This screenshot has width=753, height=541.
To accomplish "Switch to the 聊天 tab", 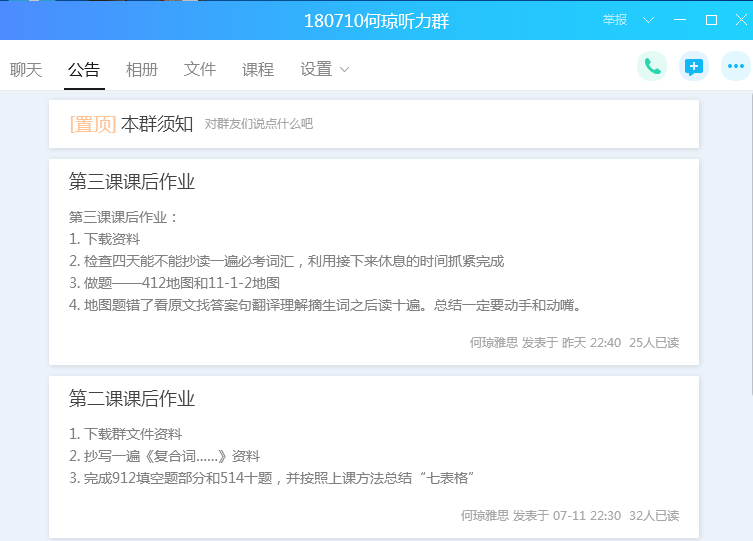I will click(26, 70).
